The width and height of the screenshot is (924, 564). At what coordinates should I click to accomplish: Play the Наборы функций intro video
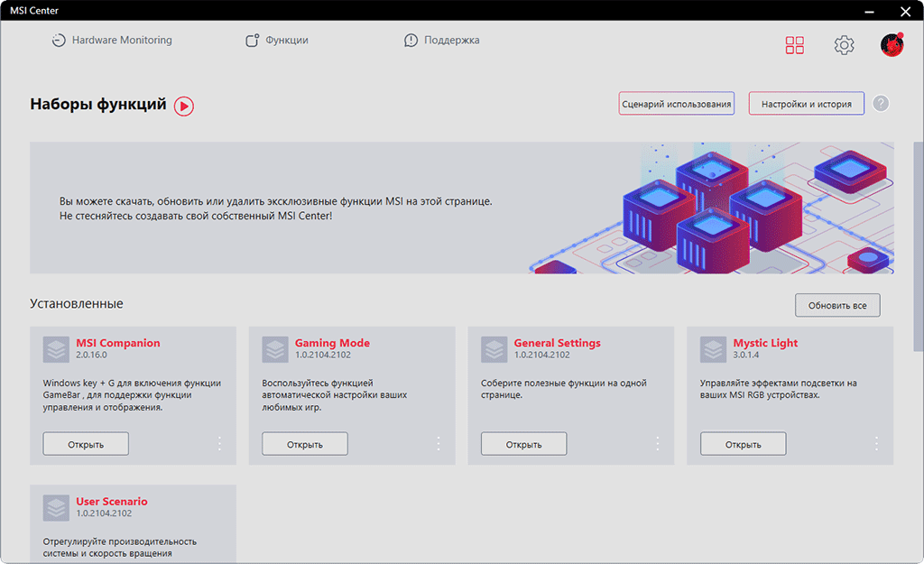(184, 106)
